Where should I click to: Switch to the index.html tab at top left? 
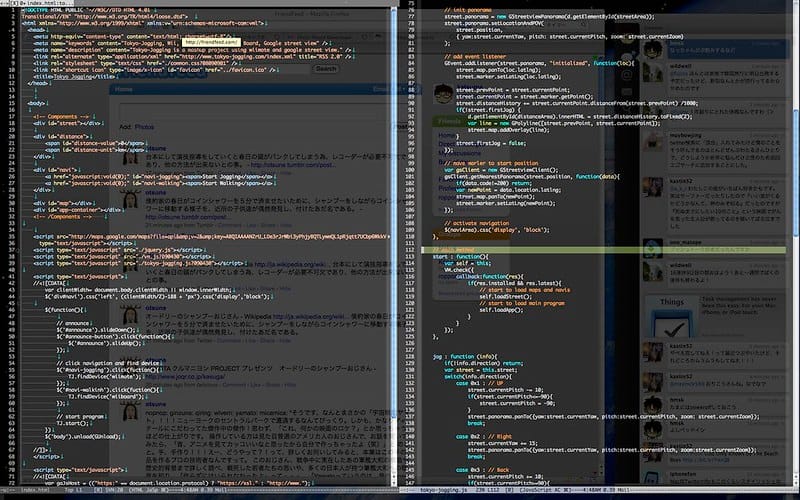coord(37,3)
